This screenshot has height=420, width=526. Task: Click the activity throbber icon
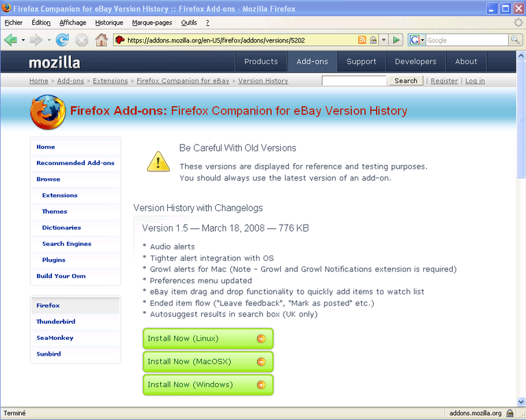pos(518,23)
